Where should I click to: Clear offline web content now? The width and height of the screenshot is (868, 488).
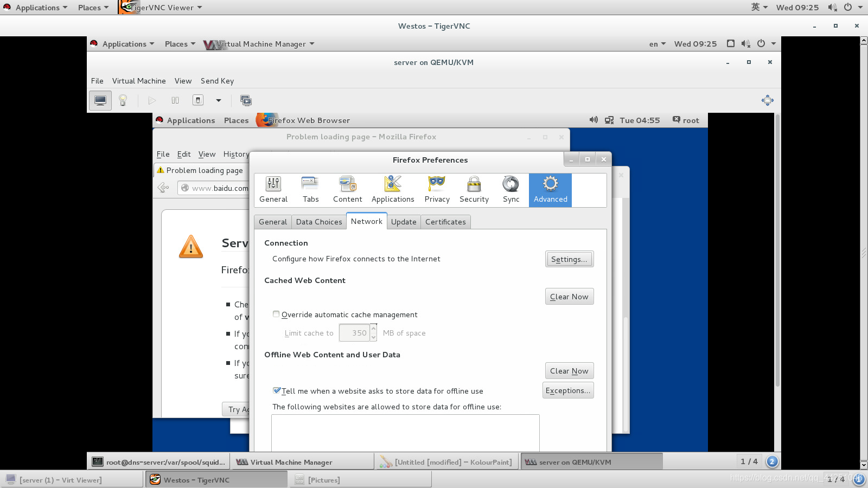click(x=569, y=371)
